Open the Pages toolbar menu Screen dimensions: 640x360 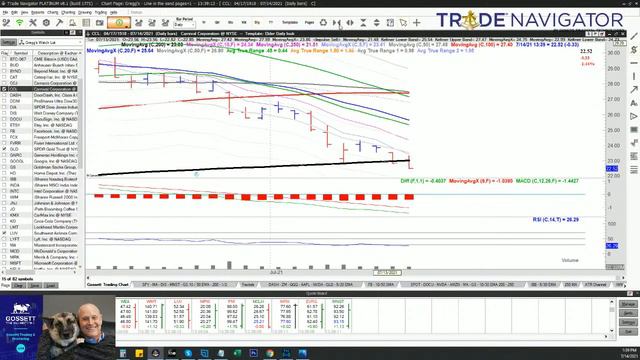tap(309, 22)
